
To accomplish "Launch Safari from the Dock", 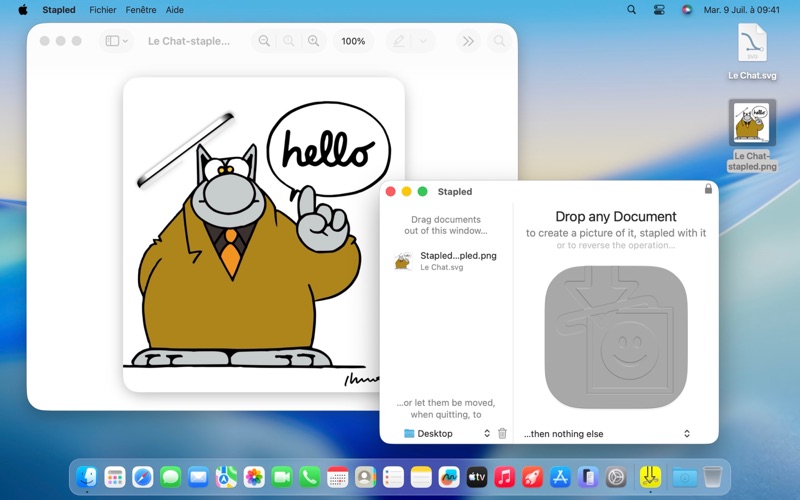I will point(142,478).
